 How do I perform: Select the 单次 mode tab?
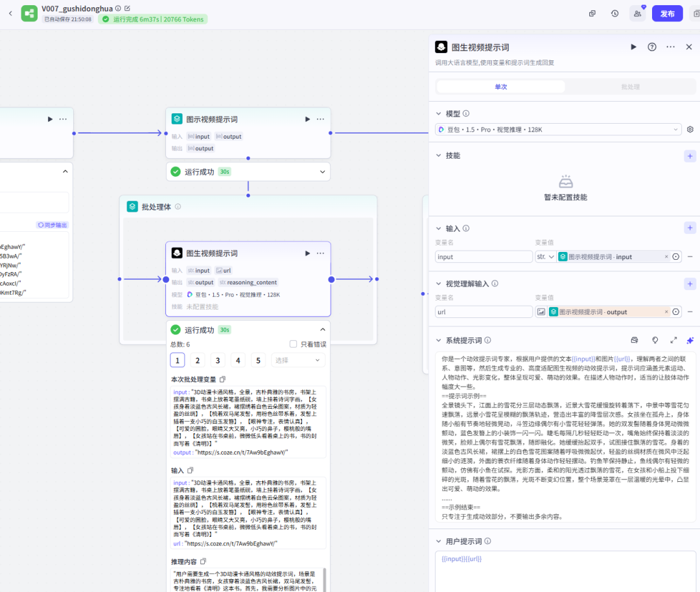501,87
